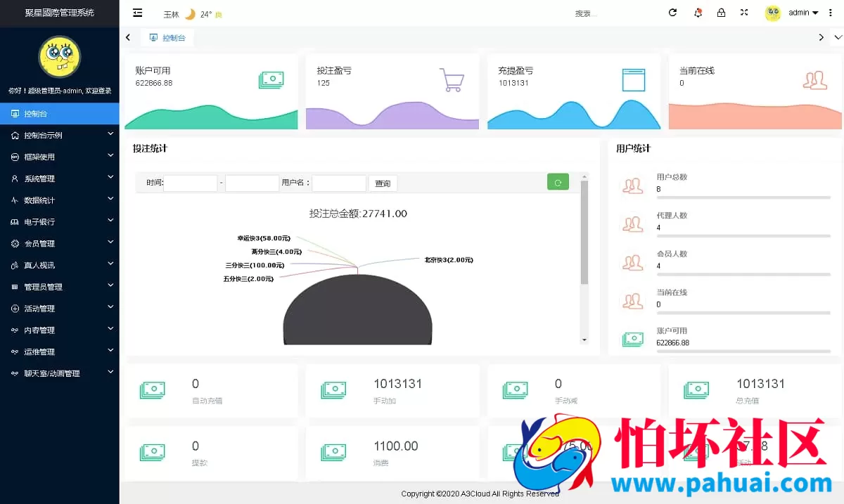The width and height of the screenshot is (844, 504).
Task: Click the 用户名 input field
Action: point(339,183)
